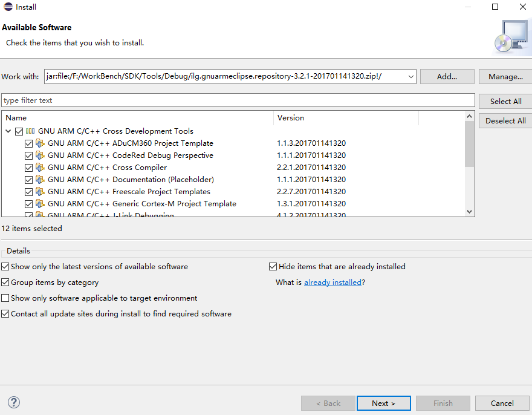Viewport: 532px width, 415px height.
Task: Uncheck Generic Cortex-M Project Template checkbox
Action: pos(29,204)
